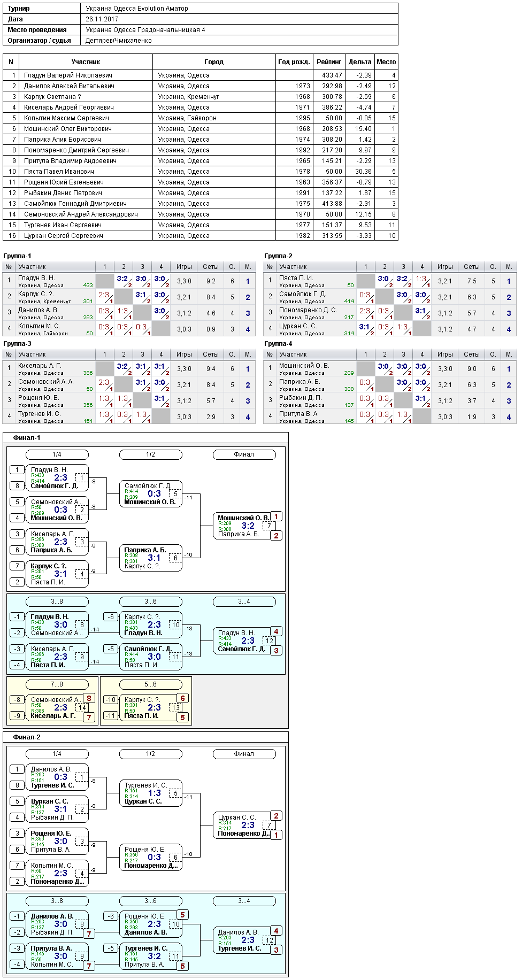Click second place badge beside Паприка А. Б. final
The height and width of the screenshot is (980, 522).
pos(276,535)
